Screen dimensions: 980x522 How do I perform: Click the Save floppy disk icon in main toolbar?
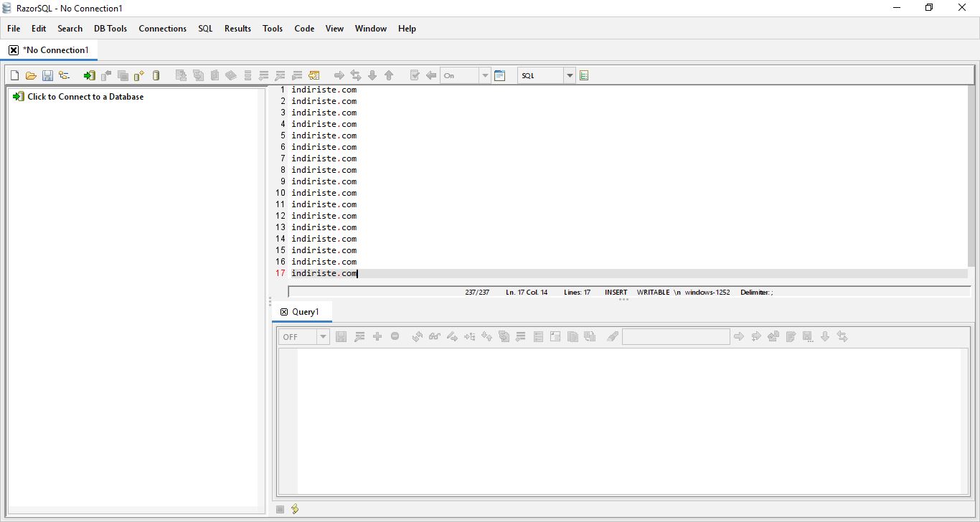tap(47, 75)
